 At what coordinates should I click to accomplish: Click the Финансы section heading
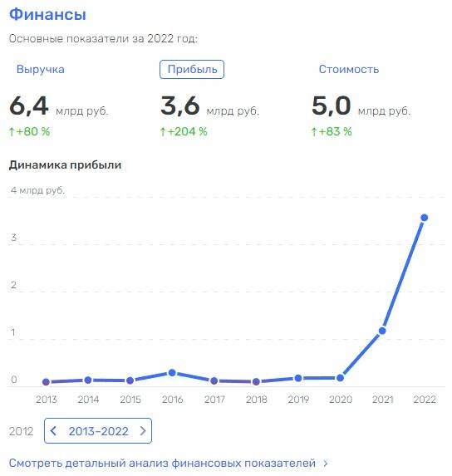click(47, 15)
